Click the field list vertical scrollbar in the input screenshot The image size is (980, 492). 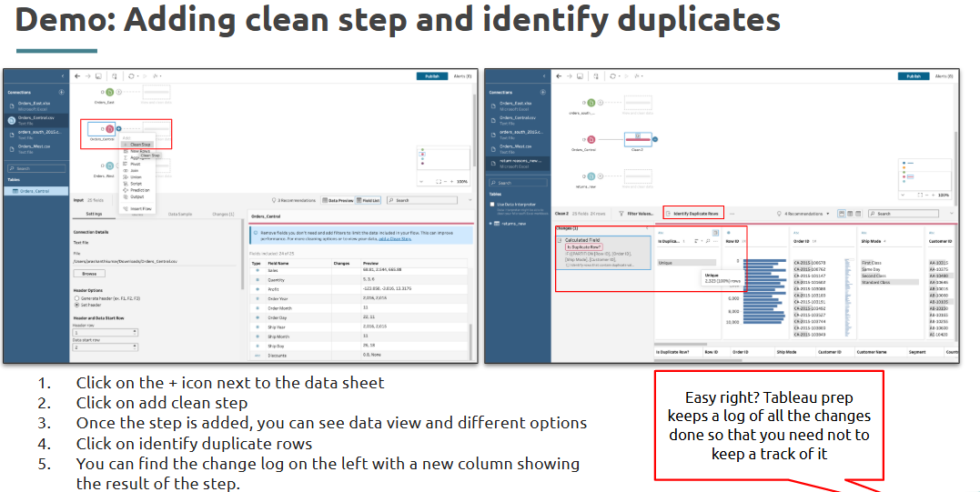[470, 340]
